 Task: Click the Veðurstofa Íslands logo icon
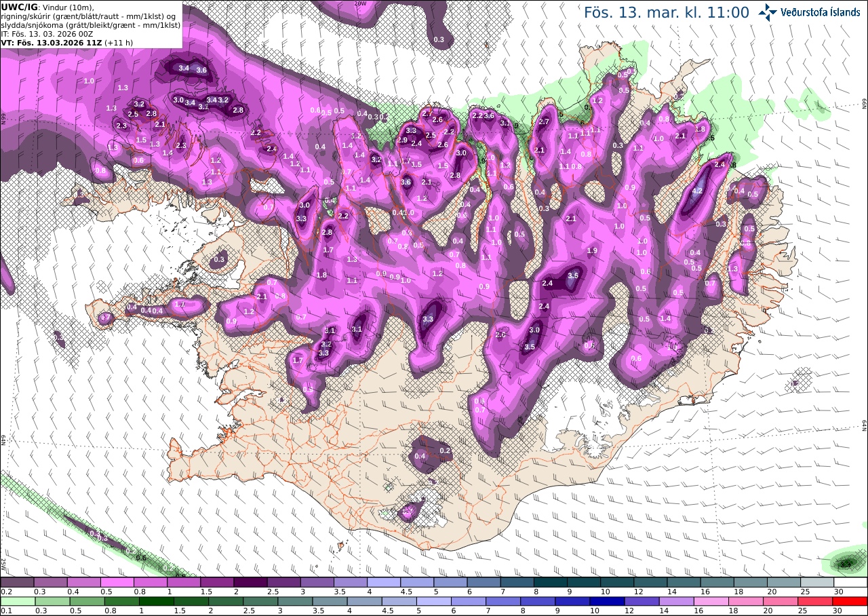point(768,12)
